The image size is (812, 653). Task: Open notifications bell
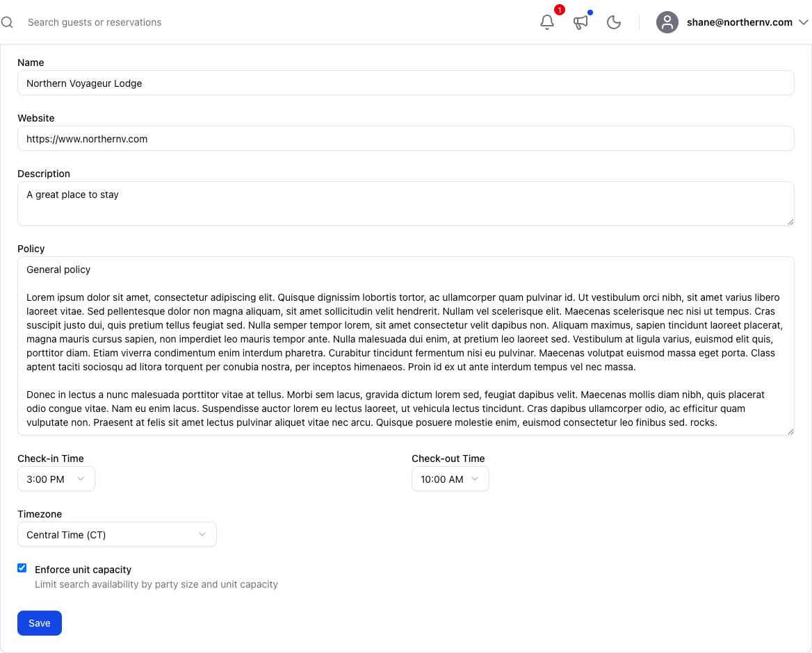coord(547,22)
